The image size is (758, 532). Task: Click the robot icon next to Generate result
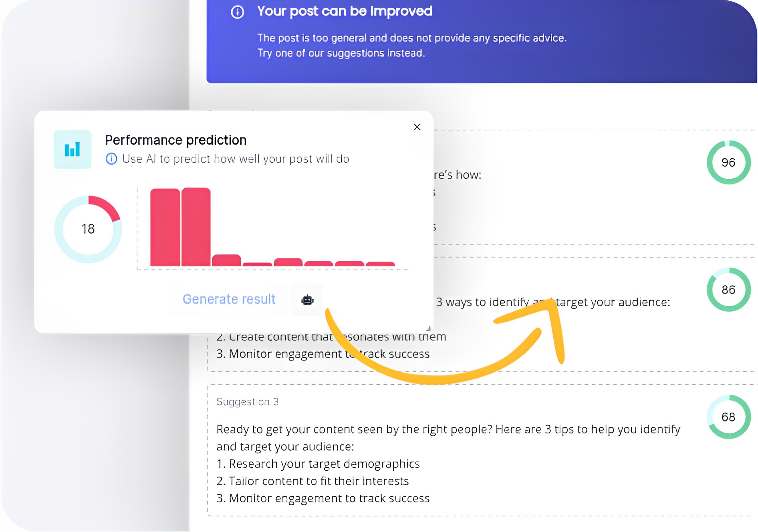[307, 300]
